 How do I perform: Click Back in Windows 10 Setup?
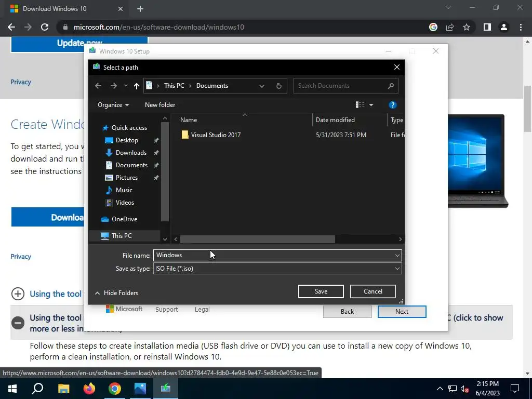(x=348, y=312)
